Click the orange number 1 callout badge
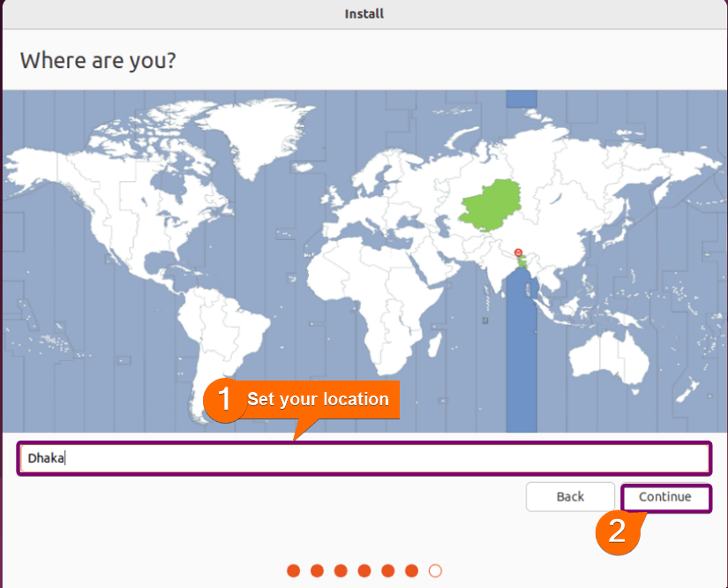This screenshot has width=728, height=588. pyautogui.click(x=225, y=400)
